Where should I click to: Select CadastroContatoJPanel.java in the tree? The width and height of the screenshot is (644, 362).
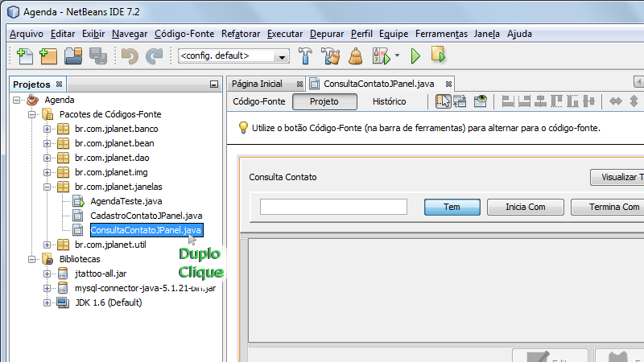click(147, 216)
